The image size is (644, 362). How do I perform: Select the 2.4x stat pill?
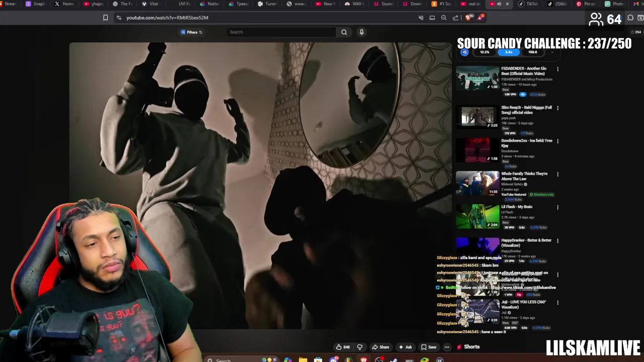pos(509,52)
